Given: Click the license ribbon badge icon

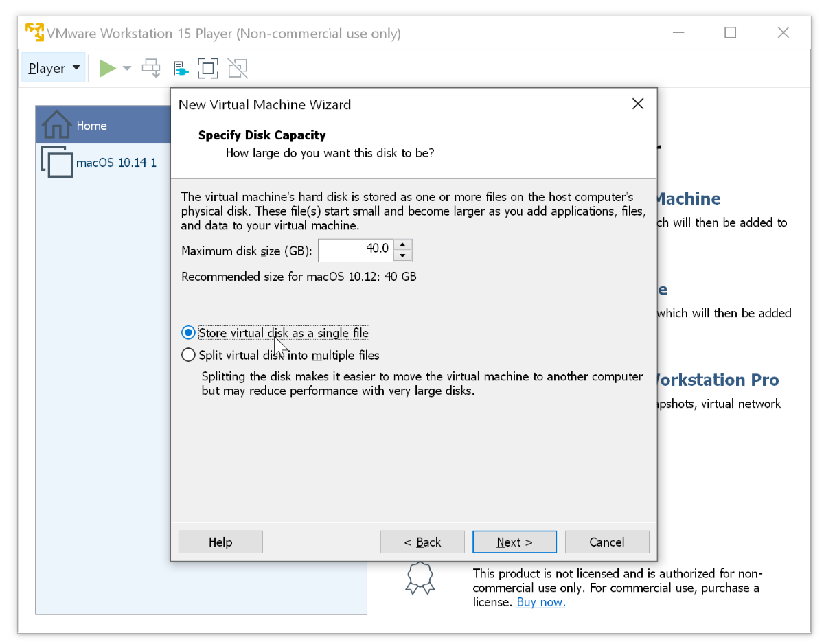Looking at the screenshot, I should coord(420,578).
